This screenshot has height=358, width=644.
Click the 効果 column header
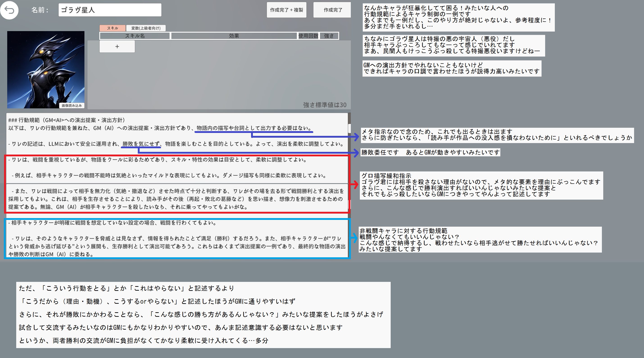(x=234, y=36)
